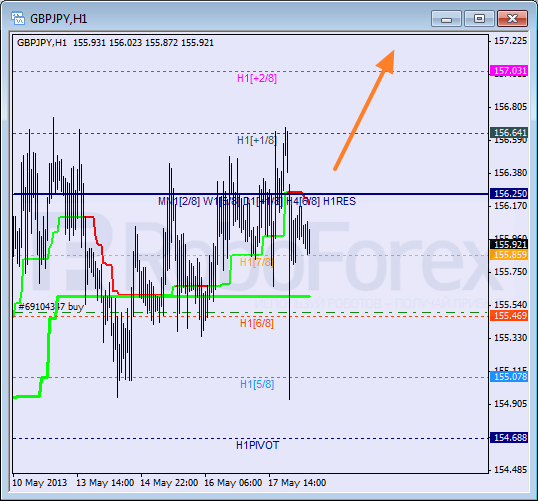
Task: Select the H1[5/8] level label
Action: (x=257, y=384)
